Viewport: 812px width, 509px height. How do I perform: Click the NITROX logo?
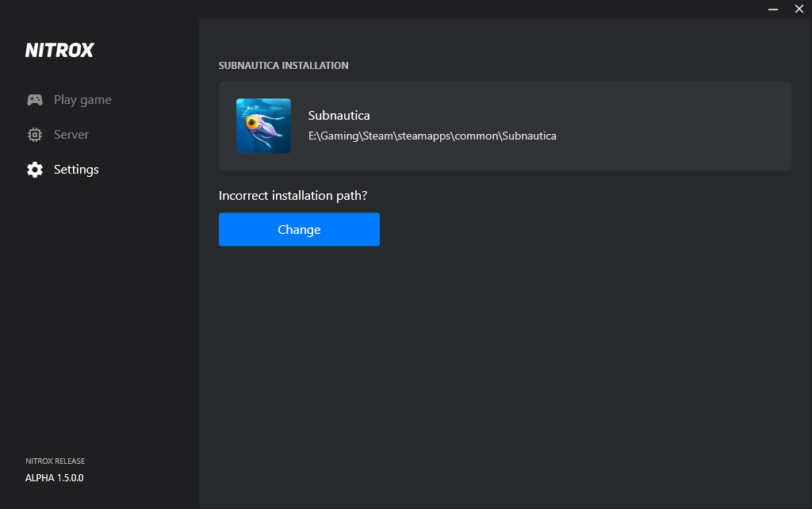pos(59,49)
